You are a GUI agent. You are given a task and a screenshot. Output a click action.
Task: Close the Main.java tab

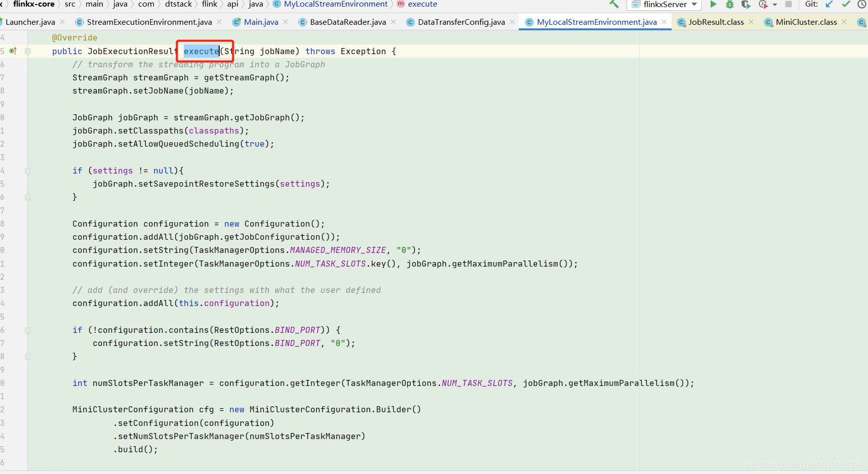click(x=285, y=22)
